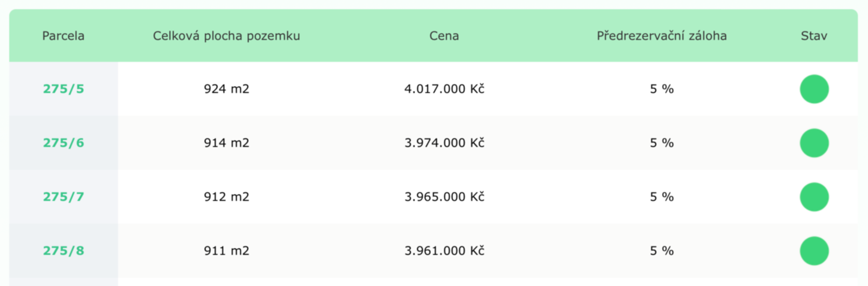Click the green status dot for parcel 275/5
This screenshot has height=286, width=868.
pyautogui.click(x=814, y=89)
